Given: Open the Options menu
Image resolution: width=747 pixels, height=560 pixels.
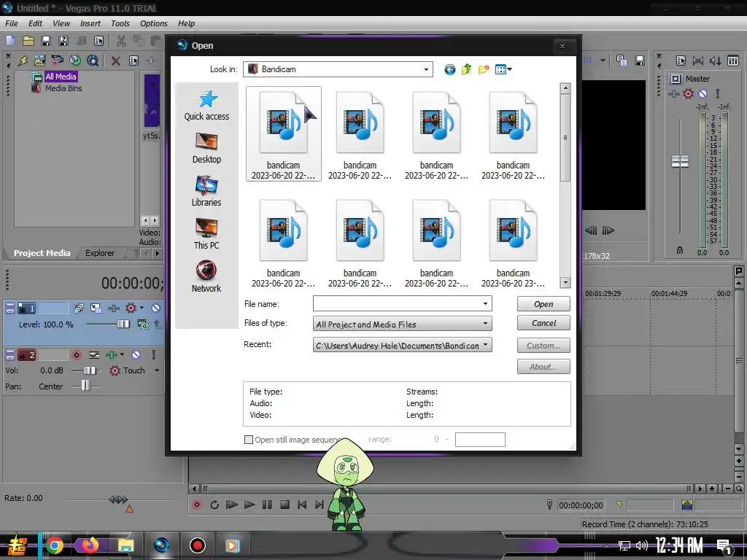Looking at the screenshot, I should point(153,23).
